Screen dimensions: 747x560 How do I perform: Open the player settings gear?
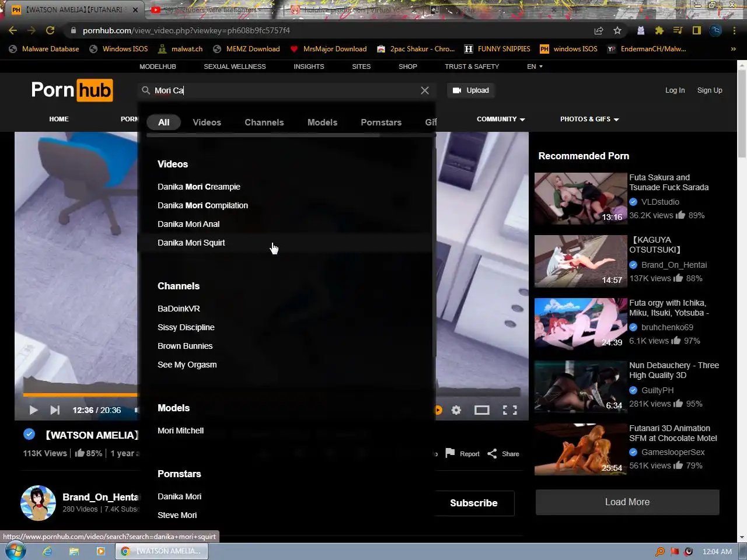tap(456, 410)
